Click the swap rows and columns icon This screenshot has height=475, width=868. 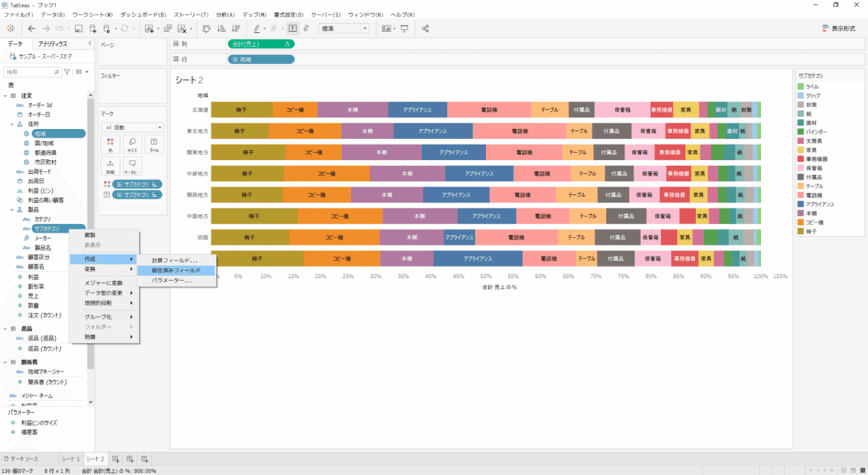click(x=206, y=28)
